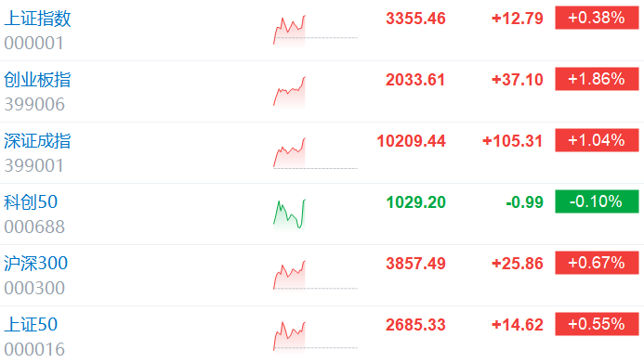This screenshot has width=644, height=363.
Task: Click the red +0.55% change badge
Action: [x=597, y=324]
